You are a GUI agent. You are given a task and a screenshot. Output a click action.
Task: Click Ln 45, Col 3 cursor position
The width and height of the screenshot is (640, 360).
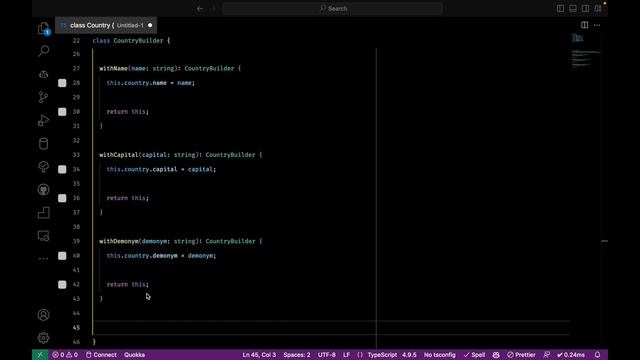pyautogui.click(x=259, y=355)
